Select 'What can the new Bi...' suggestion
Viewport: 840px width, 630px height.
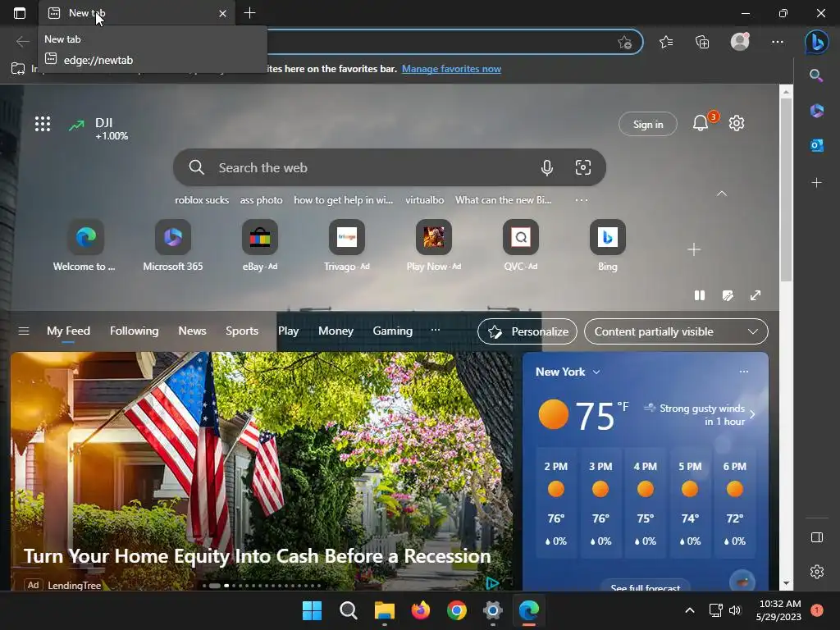[503, 200]
